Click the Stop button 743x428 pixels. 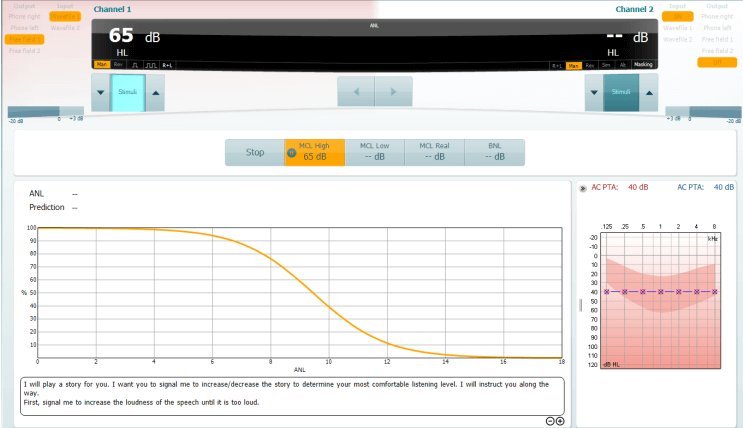pos(255,152)
